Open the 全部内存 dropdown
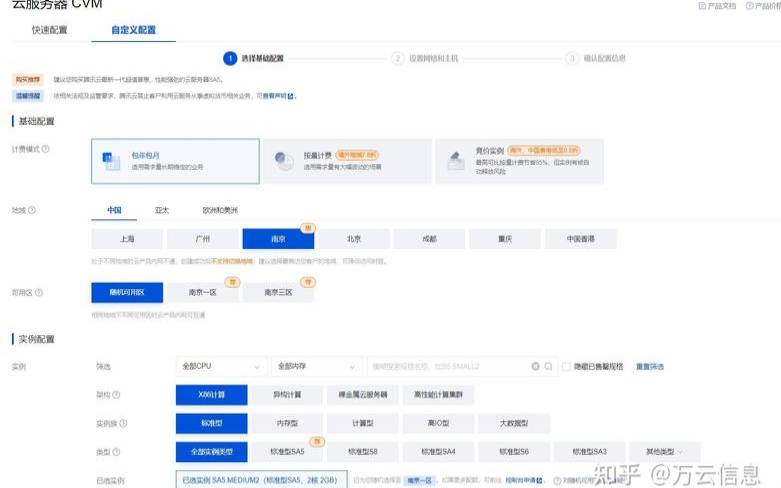 pyautogui.click(x=317, y=366)
